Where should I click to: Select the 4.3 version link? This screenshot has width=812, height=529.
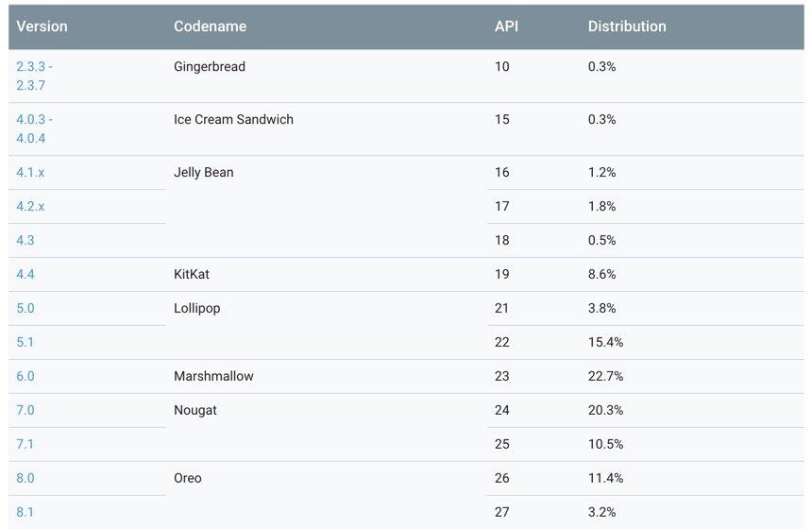(x=25, y=240)
